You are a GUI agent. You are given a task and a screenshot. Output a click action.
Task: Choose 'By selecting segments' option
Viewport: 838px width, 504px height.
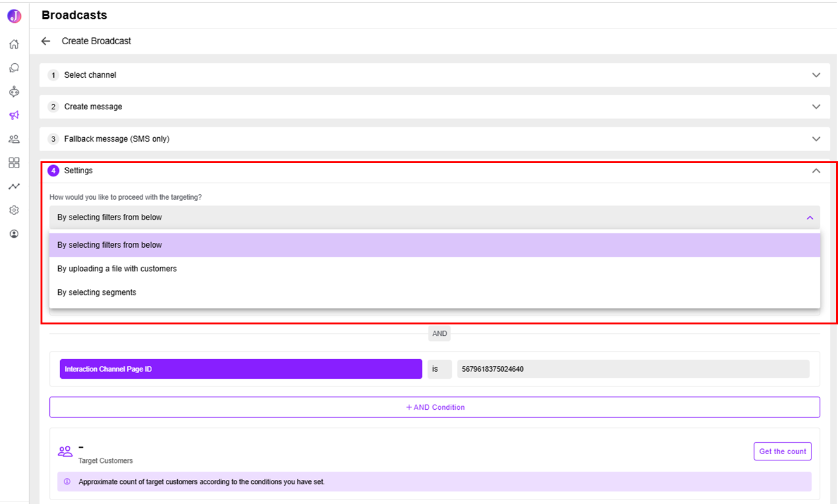tap(435, 293)
